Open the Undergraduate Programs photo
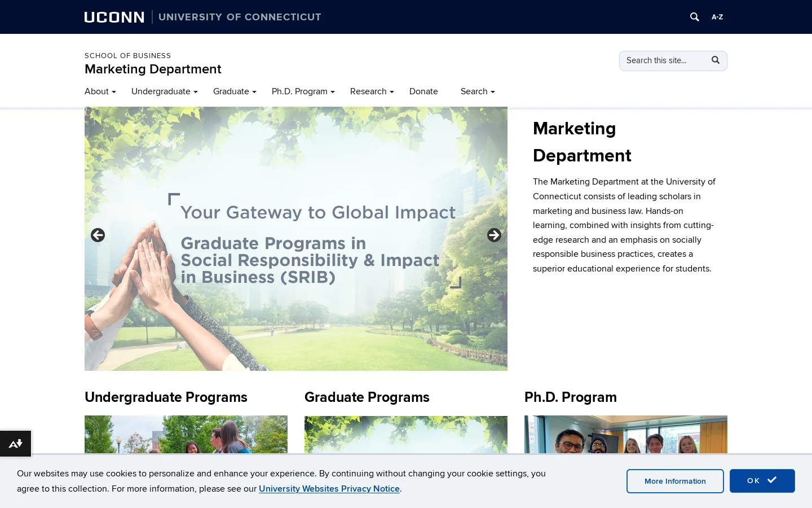This screenshot has height=508, width=812. pyautogui.click(x=186, y=435)
